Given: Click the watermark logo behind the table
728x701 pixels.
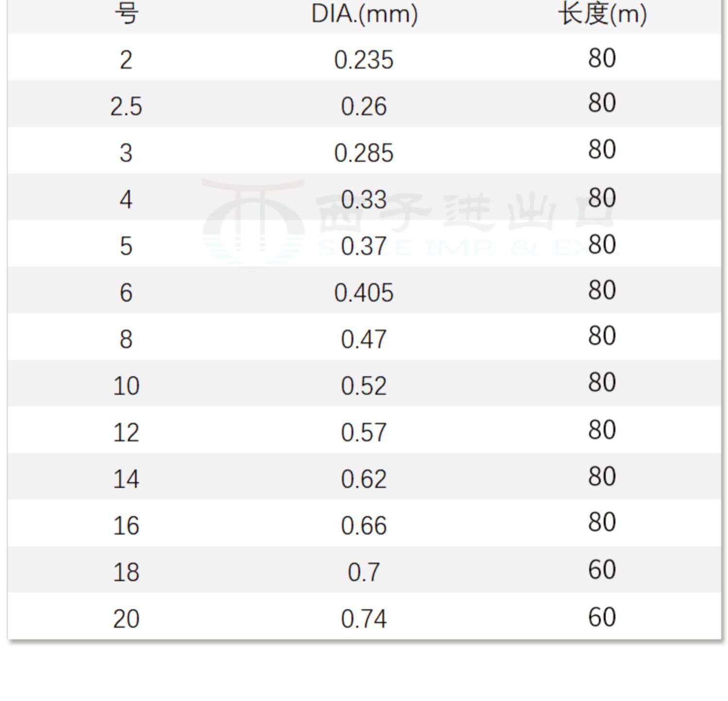Looking at the screenshot, I should point(253,221).
